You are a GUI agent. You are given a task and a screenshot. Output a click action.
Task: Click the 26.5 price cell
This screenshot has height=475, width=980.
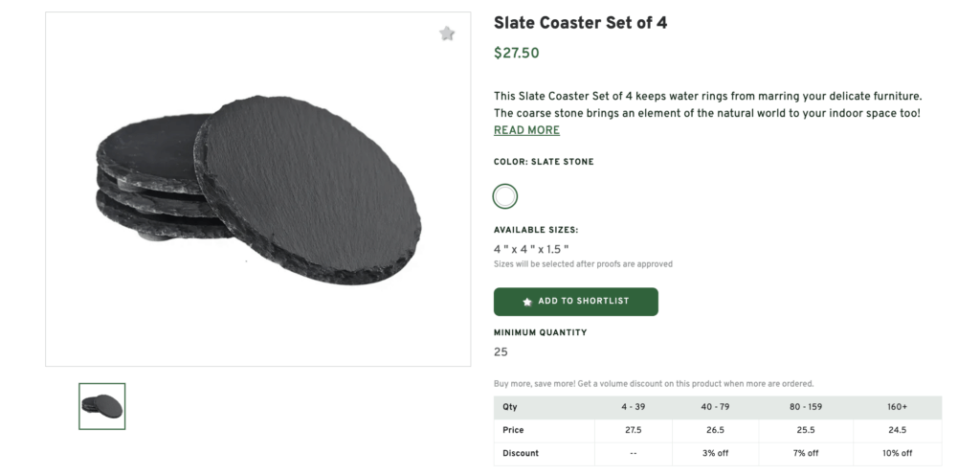pyautogui.click(x=717, y=430)
